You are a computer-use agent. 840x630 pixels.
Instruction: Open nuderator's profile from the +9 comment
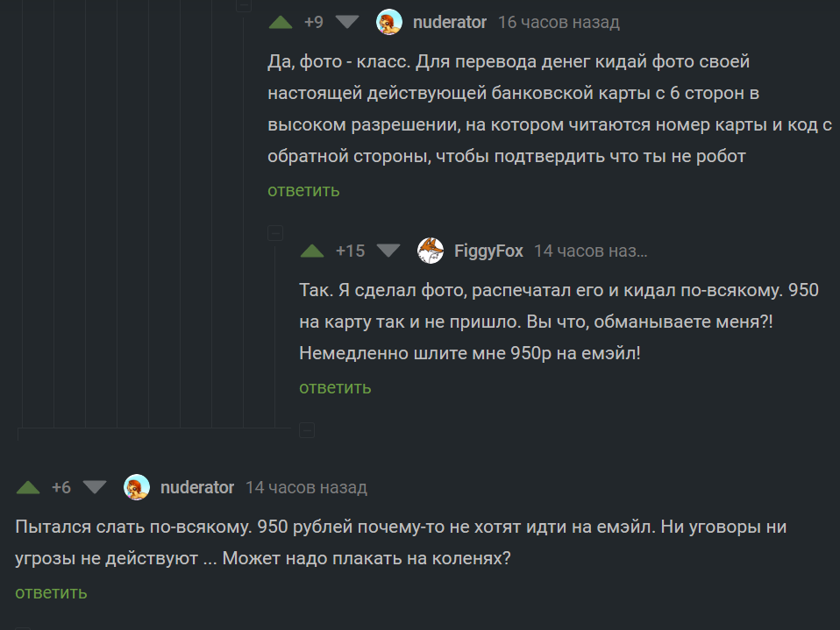point(449,23)
